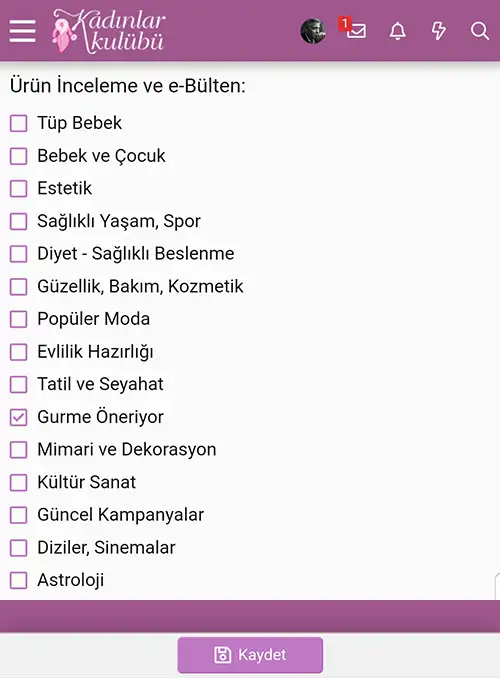The width and height of the screenshot is (500, 678).
Task: Select the Tatil ve Seyahat checkbox
Action: coord(19,384)
